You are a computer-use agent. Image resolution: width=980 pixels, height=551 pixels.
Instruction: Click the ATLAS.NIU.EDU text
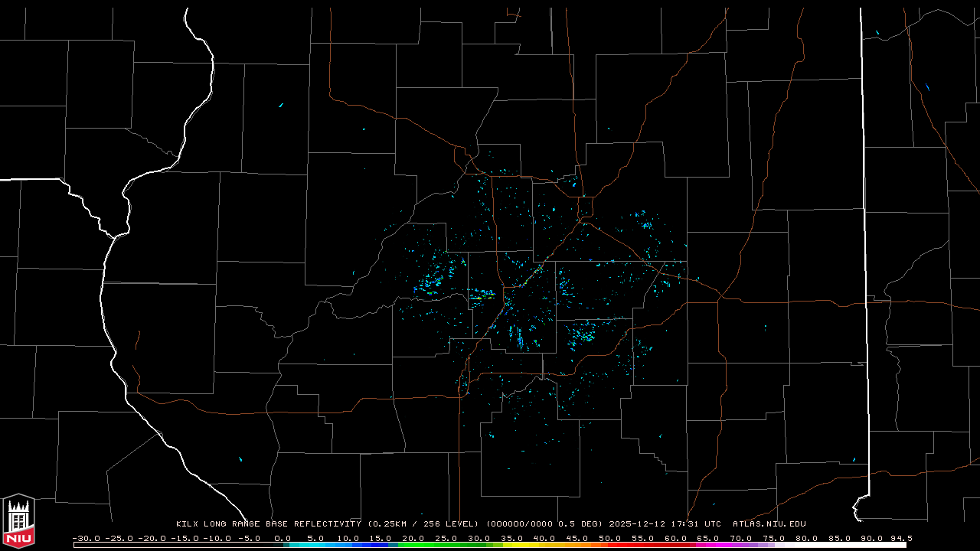coord(769,524)
